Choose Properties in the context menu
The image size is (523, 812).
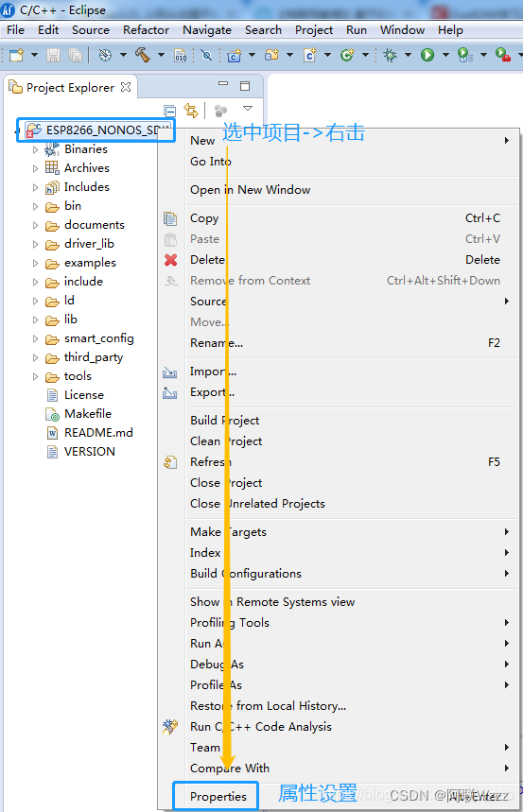pos(218,797)
